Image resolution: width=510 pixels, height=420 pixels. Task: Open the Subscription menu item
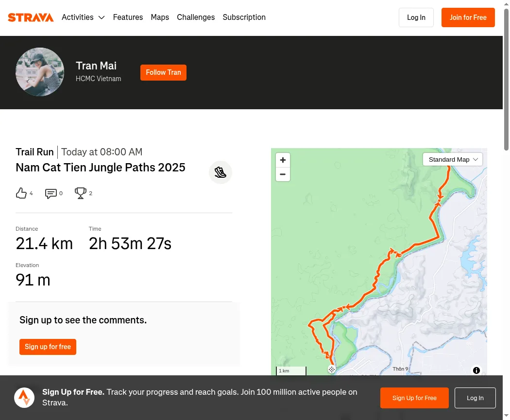244,17
